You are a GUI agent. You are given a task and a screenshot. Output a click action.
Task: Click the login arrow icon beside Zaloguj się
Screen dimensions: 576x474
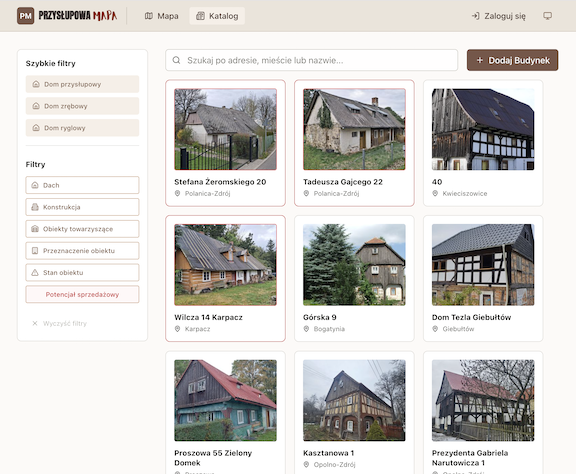point(475,16)
